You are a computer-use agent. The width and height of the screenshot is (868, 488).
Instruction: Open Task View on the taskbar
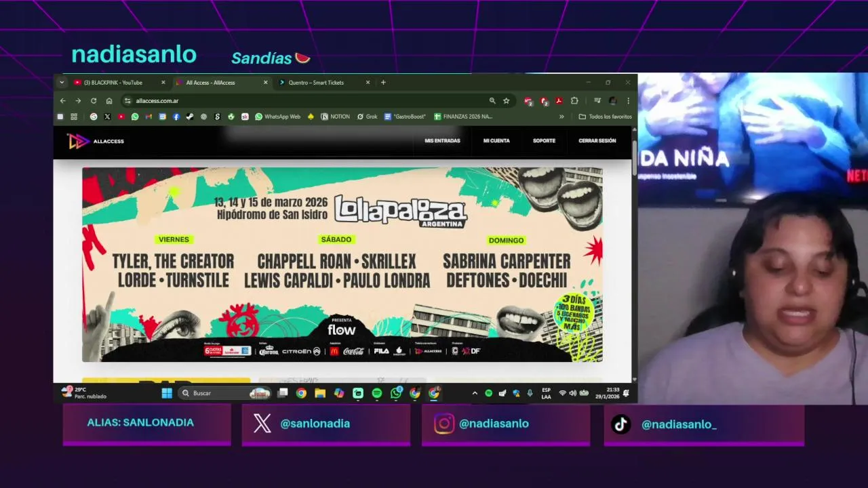click(x=283, y=393)
